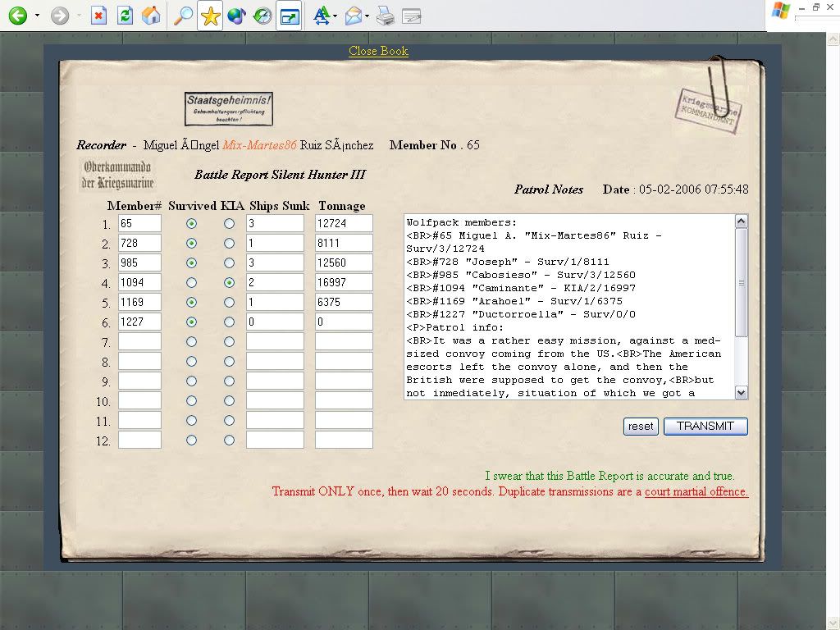Mark member 985 as KIA

click(x=230, y=263)
